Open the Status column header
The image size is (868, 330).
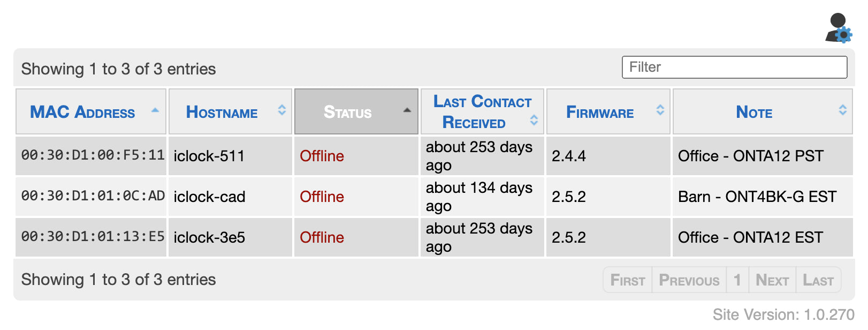(x=348, y=112)
